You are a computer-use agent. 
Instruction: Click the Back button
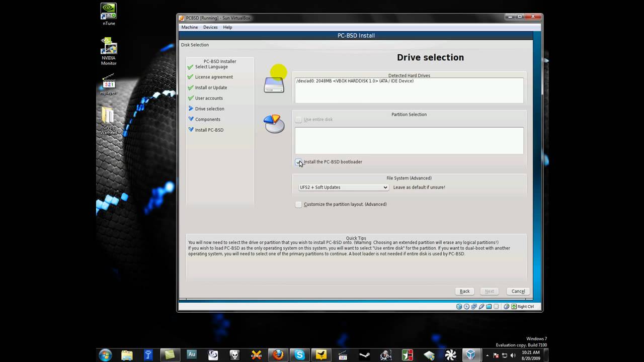coord(464,291)
